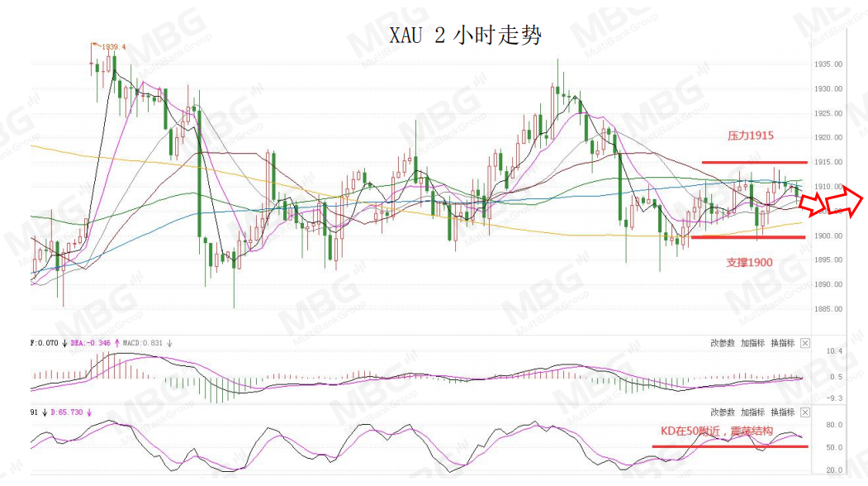Click the magenta down arrow after D:65.730

pos(89,412)
